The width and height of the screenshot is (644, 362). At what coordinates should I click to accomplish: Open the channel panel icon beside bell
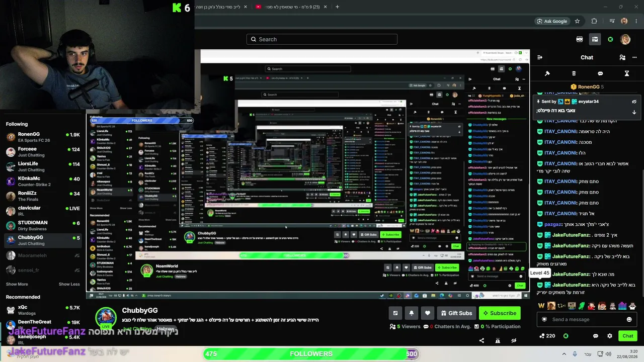point(395,313)
